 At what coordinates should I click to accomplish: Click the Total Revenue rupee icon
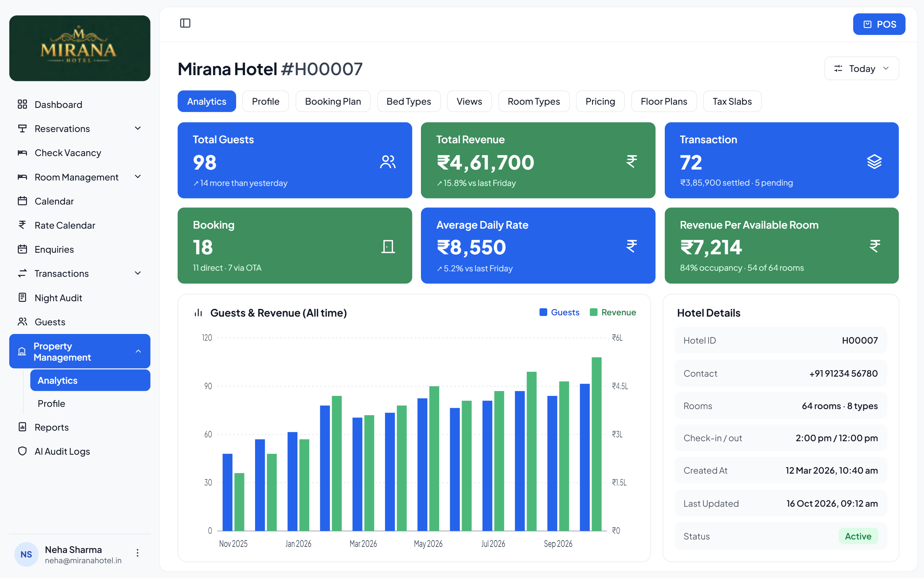coord(631,161)
